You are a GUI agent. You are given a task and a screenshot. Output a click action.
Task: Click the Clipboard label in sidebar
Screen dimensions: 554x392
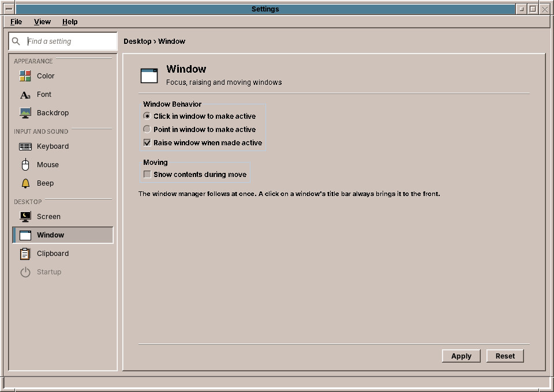[53, 253]
